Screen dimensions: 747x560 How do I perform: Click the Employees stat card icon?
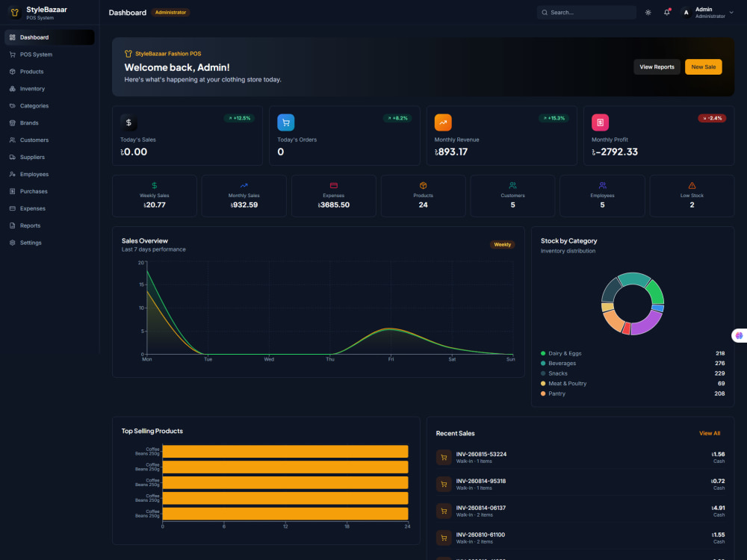(602, 186)
